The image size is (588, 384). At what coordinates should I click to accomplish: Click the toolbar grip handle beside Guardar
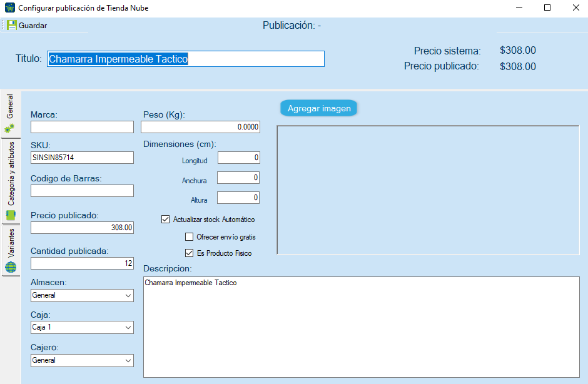(x=3, y=25)
